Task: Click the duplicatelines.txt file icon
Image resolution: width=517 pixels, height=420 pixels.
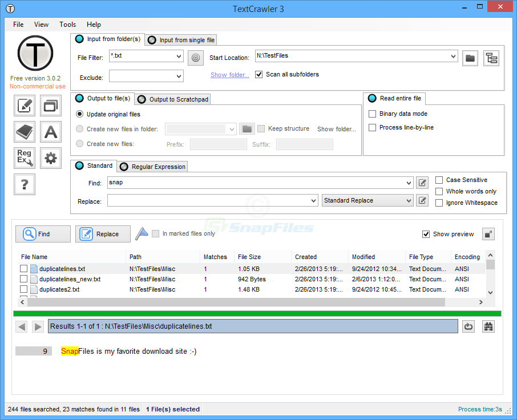Action: point(34,269)
